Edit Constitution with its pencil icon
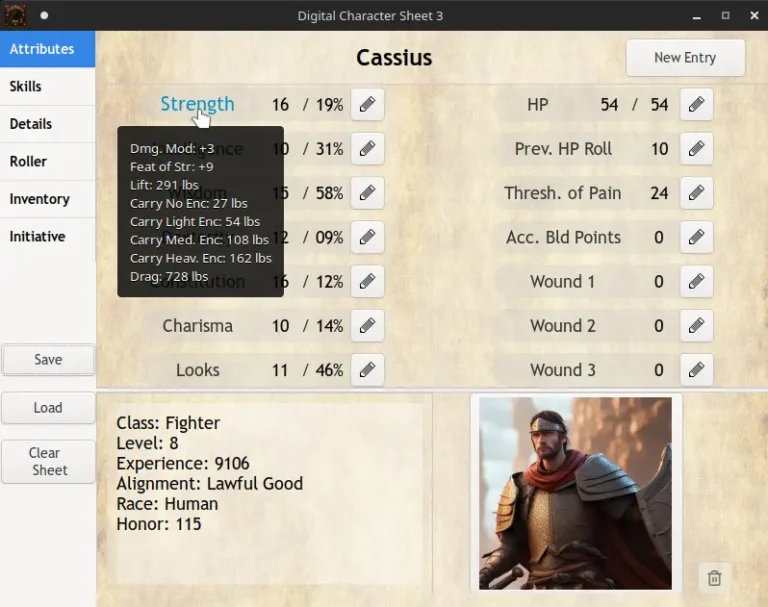This screenshot has width=768, height=607. [x=367, y=281]
